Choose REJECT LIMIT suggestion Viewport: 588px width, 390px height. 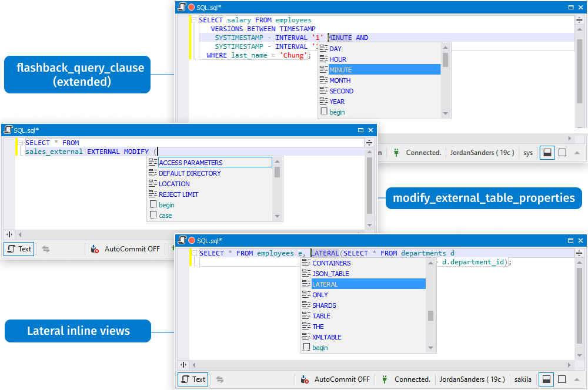point(210,194)
